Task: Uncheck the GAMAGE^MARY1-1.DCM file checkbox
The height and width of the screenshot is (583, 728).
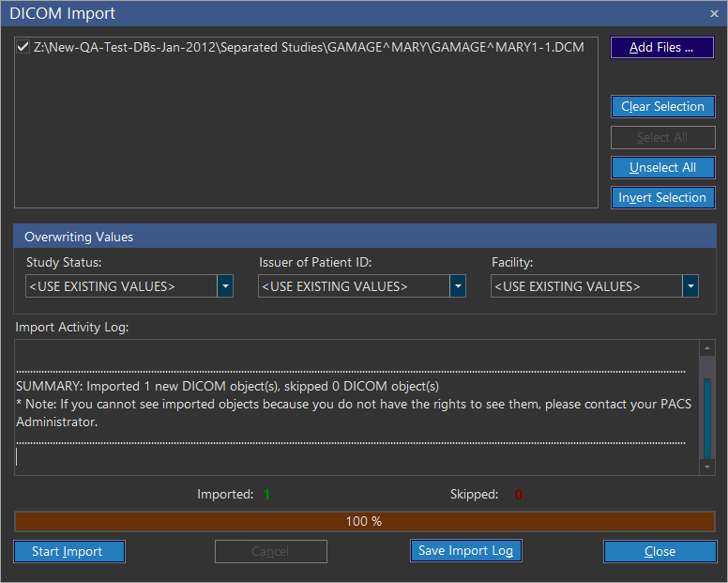Action: (23, 46)
